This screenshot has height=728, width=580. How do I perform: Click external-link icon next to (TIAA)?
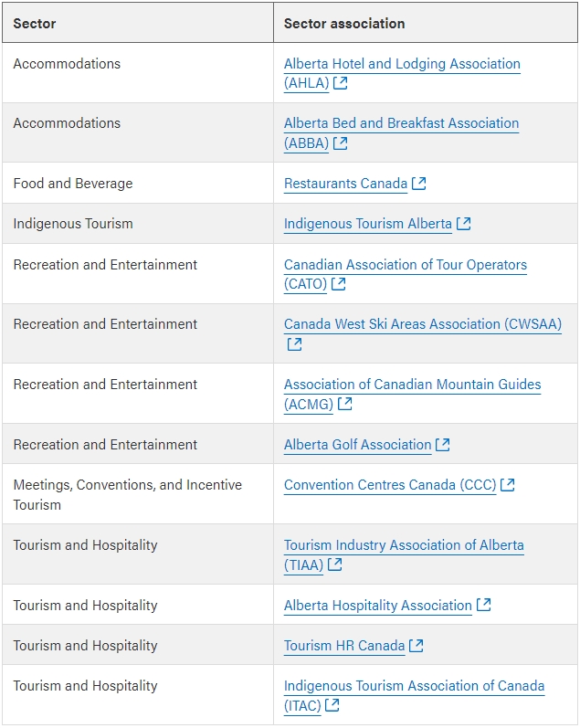tap(335, 564)
